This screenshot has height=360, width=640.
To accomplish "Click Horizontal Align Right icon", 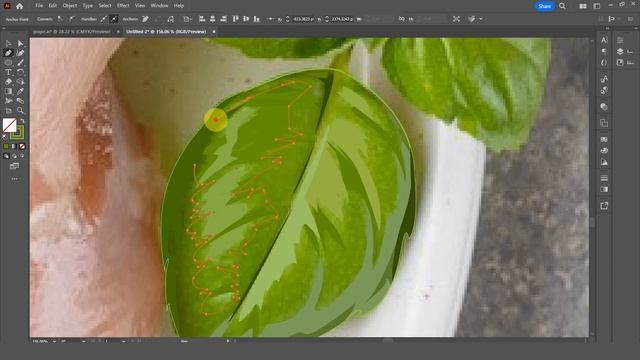I will pos(223,19).
